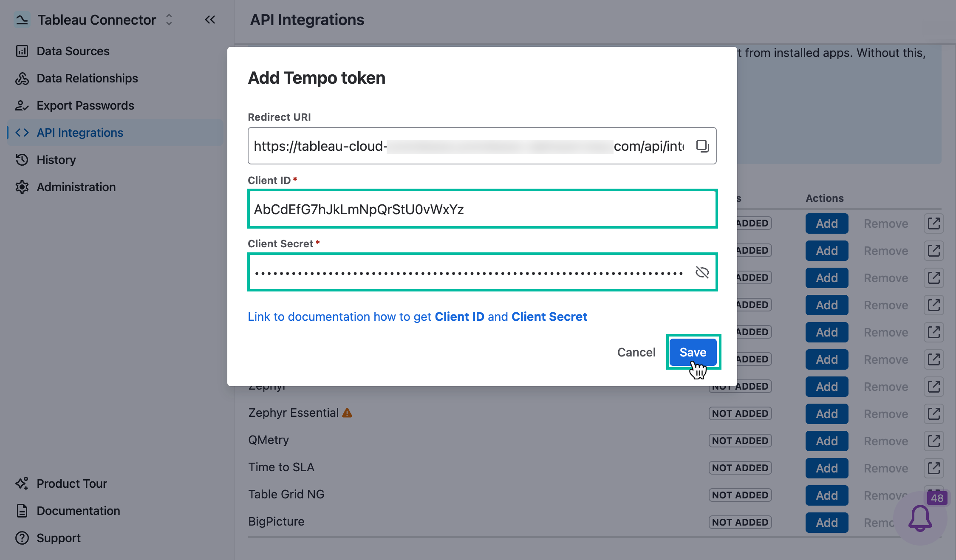Viewport: 956px width, 560px height.
Task: Click the Client ID input field
Action: tap(482, 209)
